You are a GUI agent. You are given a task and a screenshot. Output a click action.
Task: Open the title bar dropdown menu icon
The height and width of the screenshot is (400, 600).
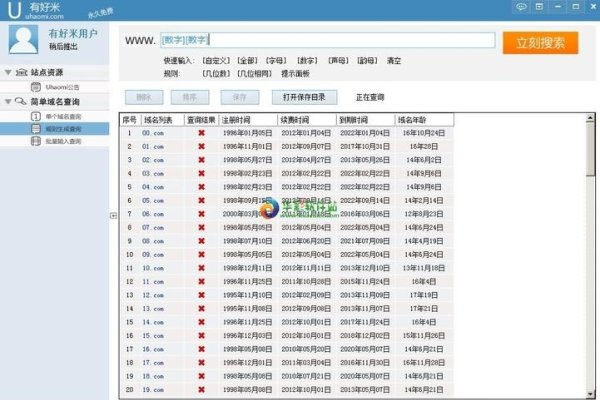pyautogui.click(x=539, y=7)
